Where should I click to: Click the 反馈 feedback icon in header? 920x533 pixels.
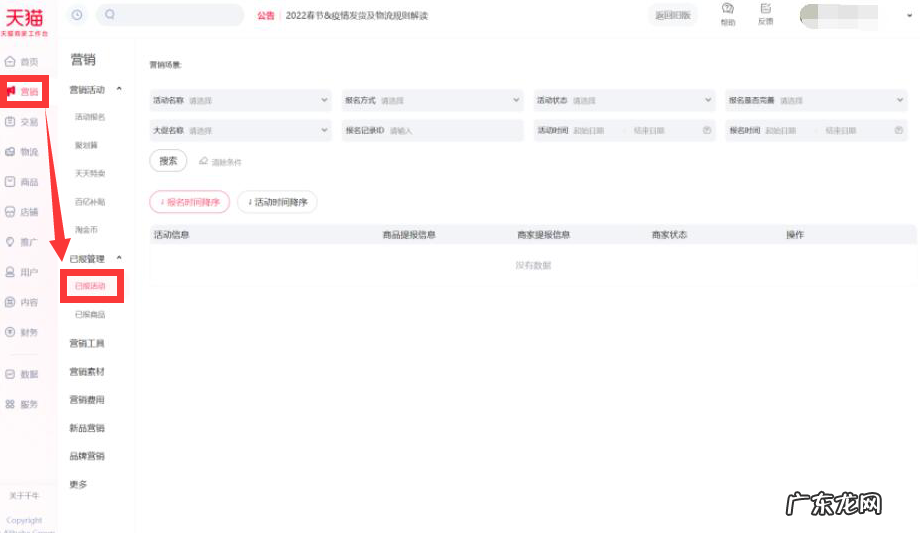point(765,9)
